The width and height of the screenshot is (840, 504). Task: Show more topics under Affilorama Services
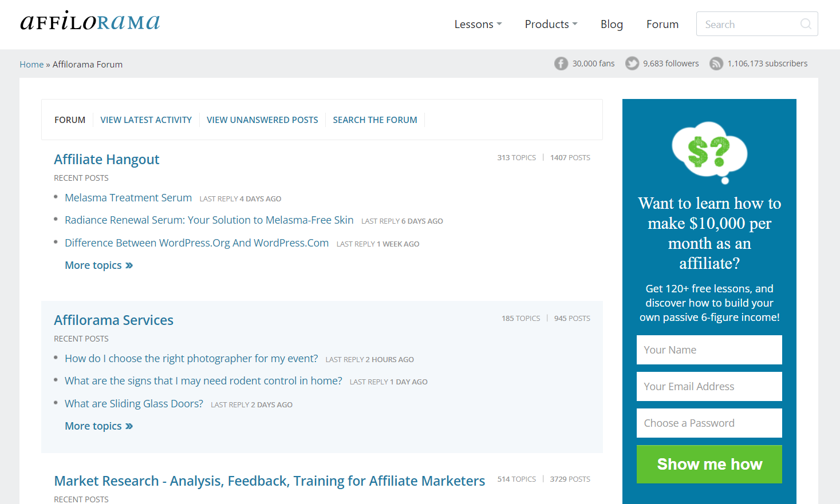point(99,426)
